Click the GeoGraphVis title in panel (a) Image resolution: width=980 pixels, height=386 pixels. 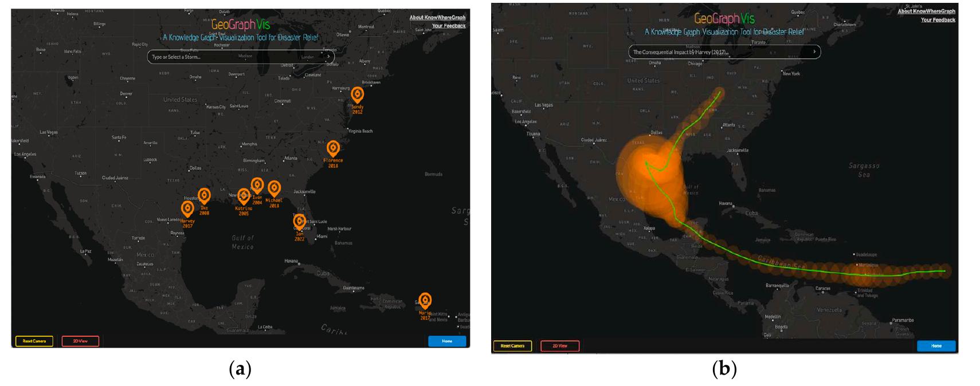[241, 25]
